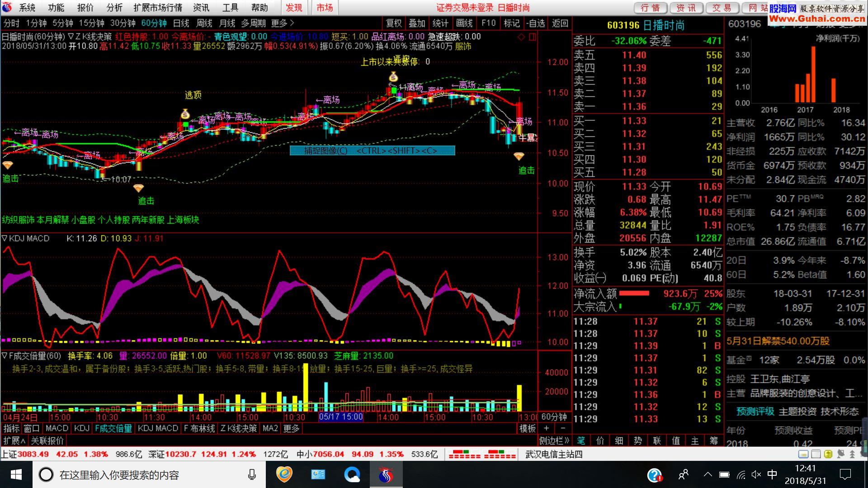
Task: Select the 60分钟 timeframe
Action: [x=154, y=23]
